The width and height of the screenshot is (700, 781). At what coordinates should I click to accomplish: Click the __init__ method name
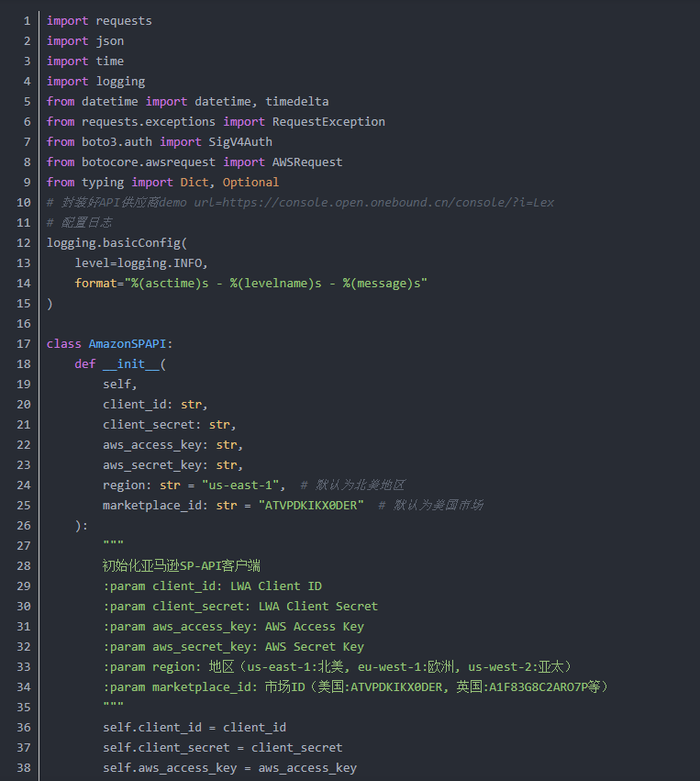124,363
